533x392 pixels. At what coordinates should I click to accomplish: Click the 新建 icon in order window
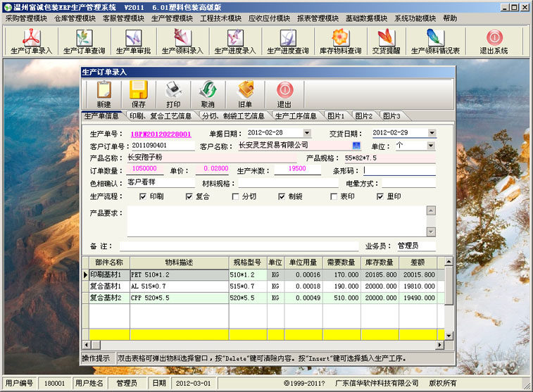pos(104,94)
